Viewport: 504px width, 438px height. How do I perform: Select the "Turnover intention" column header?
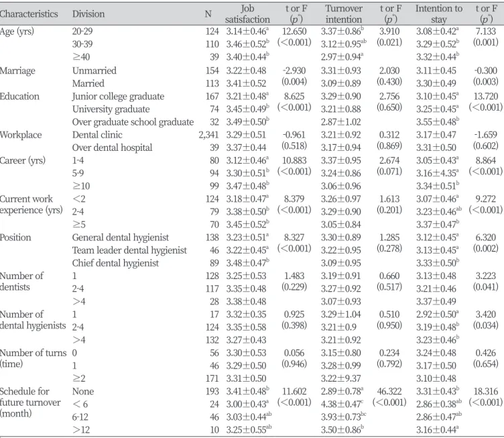(x=344, y=14)
